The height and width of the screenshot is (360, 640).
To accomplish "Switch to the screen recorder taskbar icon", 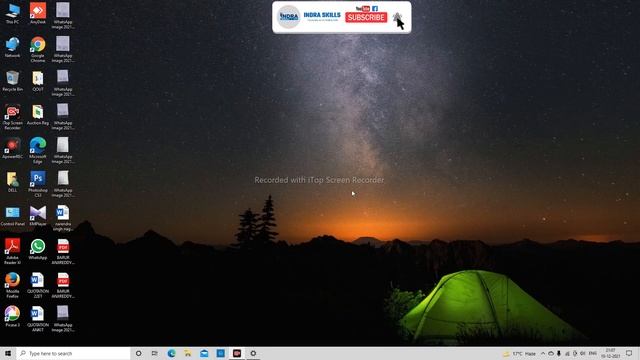I will click(x=237, y=353).
